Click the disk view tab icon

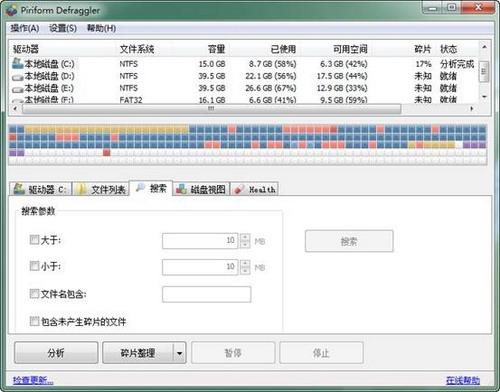(x=181, y=189)
